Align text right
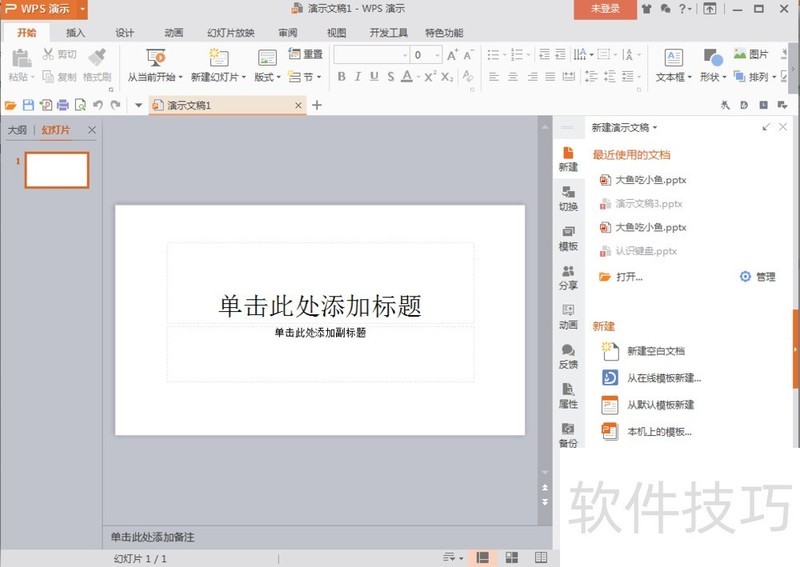 pyautogui.click(x=532, y=77)
